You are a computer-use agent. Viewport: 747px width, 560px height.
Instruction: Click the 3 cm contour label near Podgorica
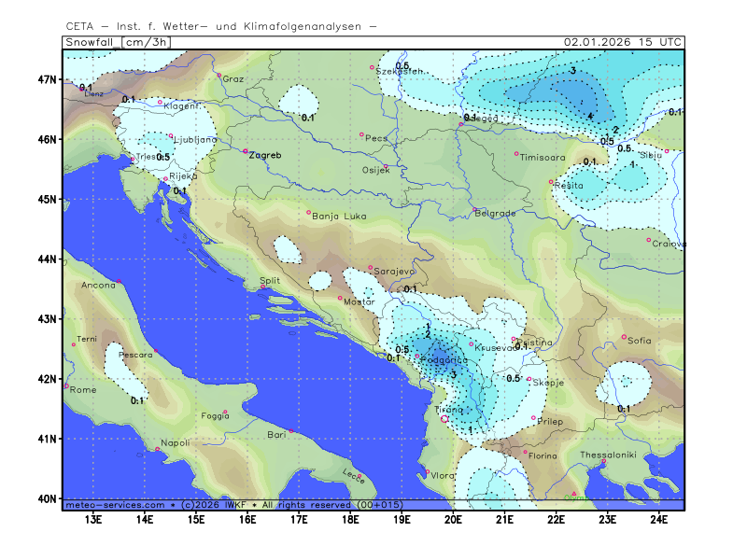(453, 374)
